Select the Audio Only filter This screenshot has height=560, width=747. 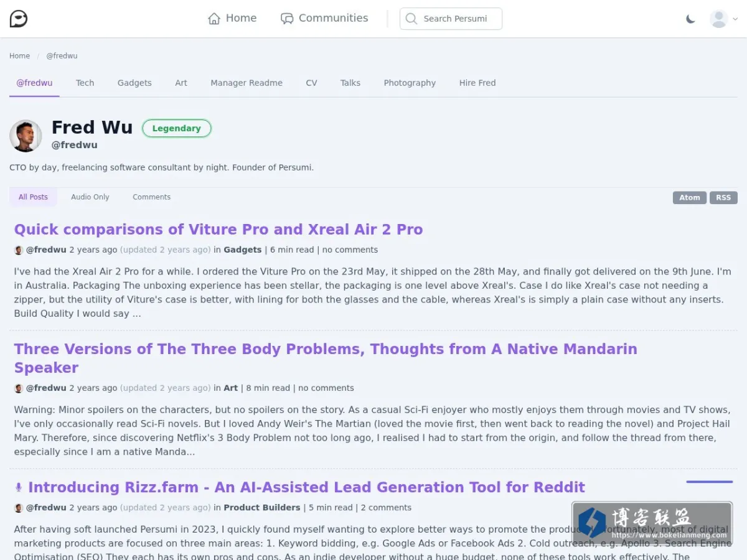coord(90,197)
